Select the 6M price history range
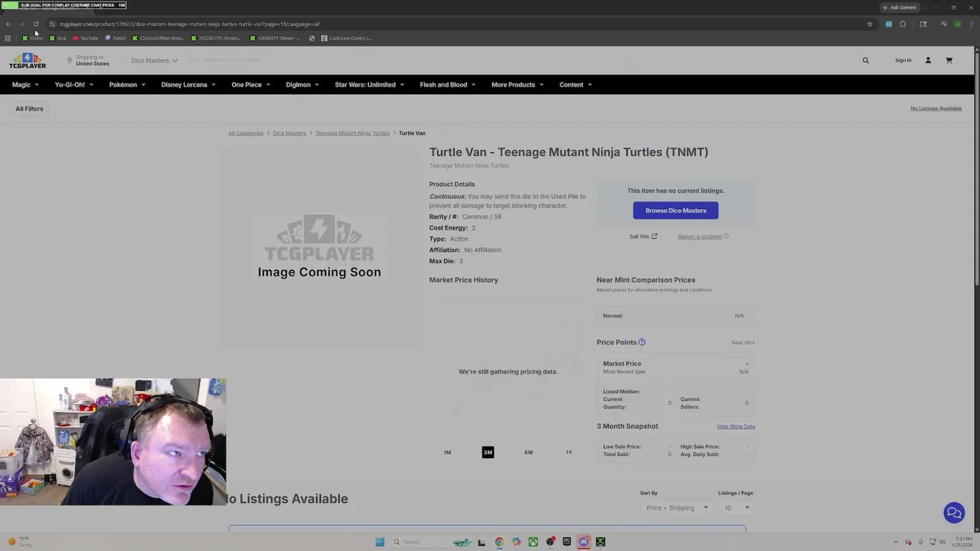The height and width of the screenshot is (551, 980). click(528, 452)
